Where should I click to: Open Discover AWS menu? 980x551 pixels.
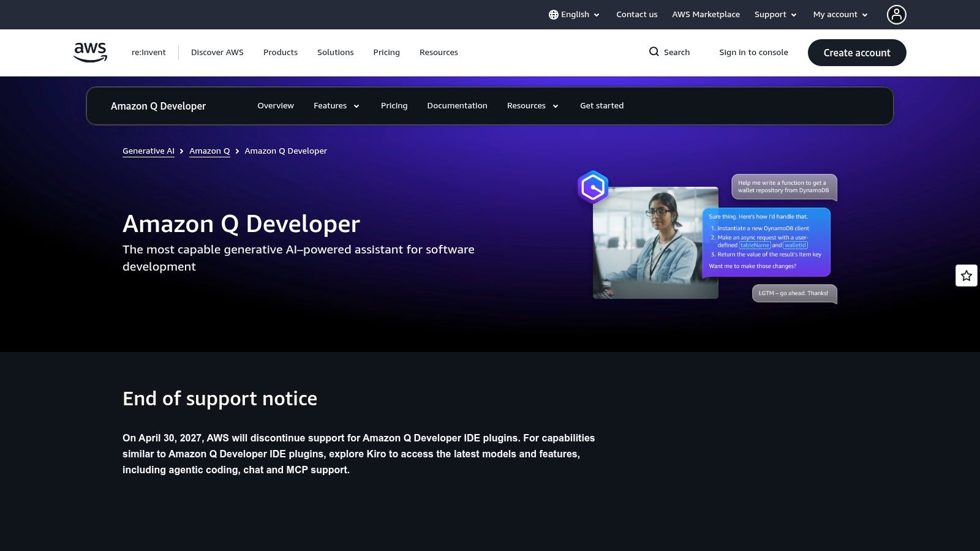coord(217,53)
